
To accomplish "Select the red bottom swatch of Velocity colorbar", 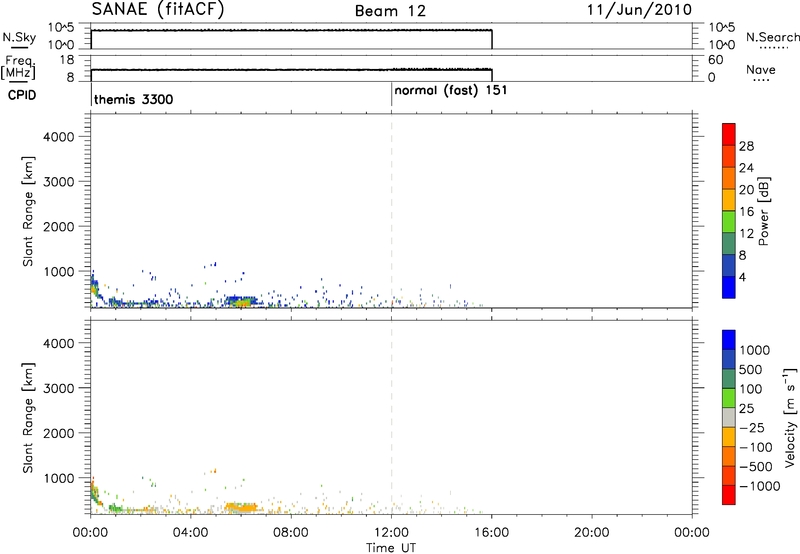I will pyautogui.click(x=728, y=497).
